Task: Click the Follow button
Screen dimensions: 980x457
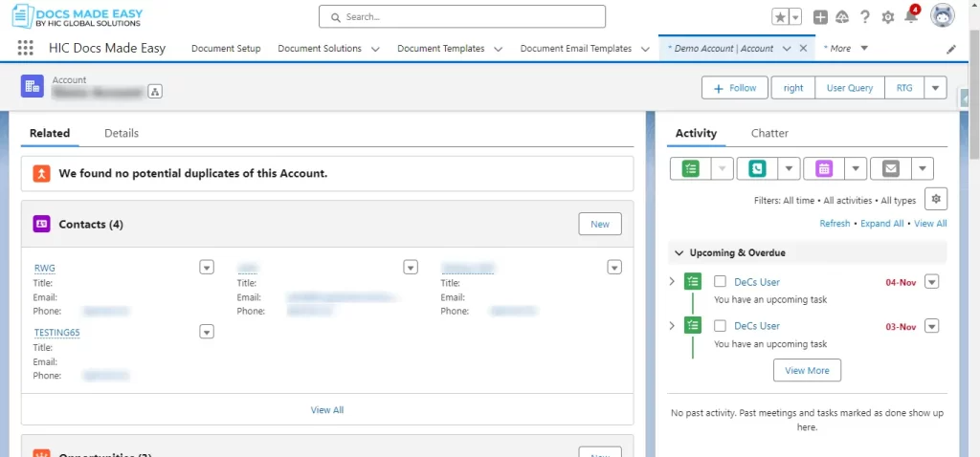Action: click(736, 88)
